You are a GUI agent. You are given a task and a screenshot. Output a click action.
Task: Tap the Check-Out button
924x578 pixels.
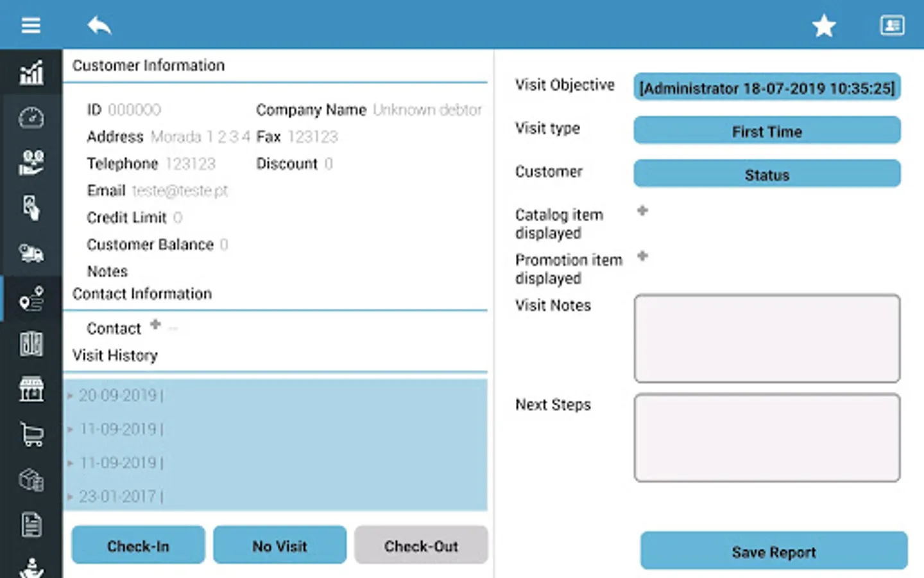click(421, 545)
